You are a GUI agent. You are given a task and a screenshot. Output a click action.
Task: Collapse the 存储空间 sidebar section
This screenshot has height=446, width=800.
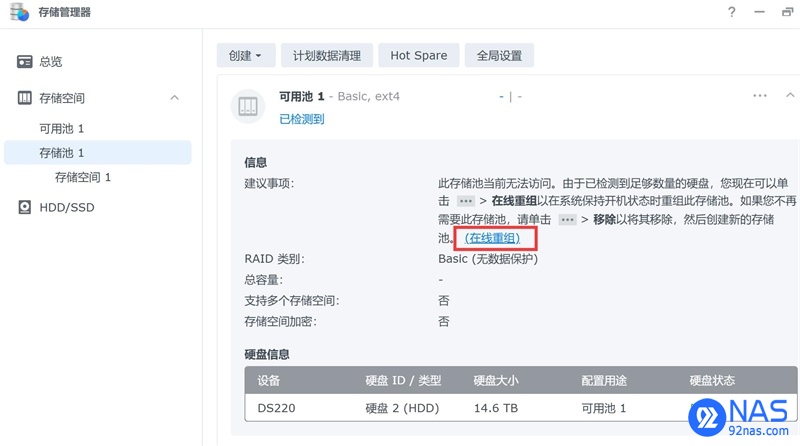(174, 97)
